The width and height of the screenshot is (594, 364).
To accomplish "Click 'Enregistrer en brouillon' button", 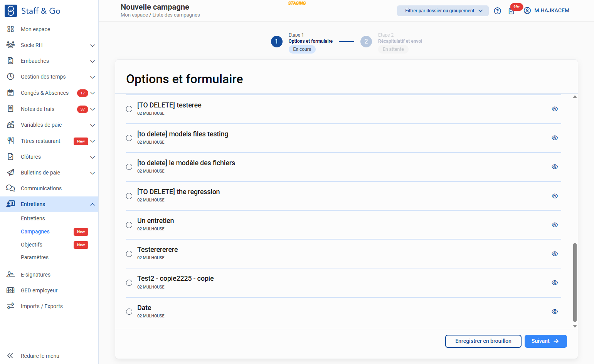I will pyautogui.click(x=483, y=341).
